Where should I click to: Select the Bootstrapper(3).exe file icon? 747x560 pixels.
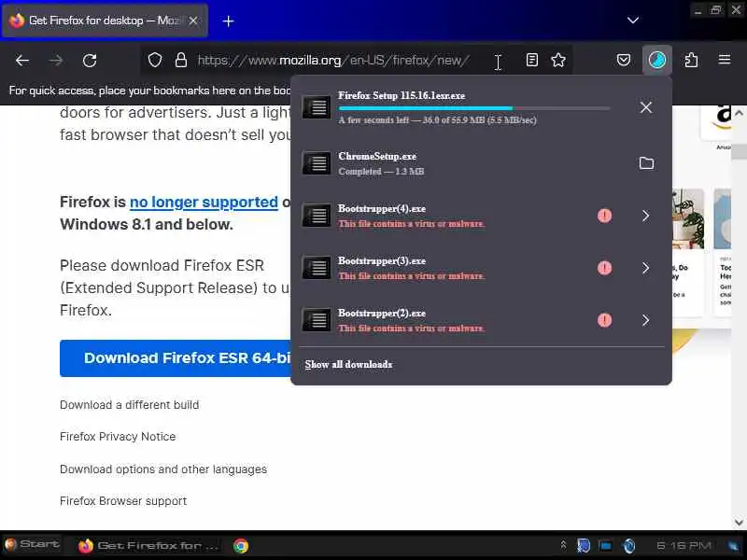tap(317, 268)
